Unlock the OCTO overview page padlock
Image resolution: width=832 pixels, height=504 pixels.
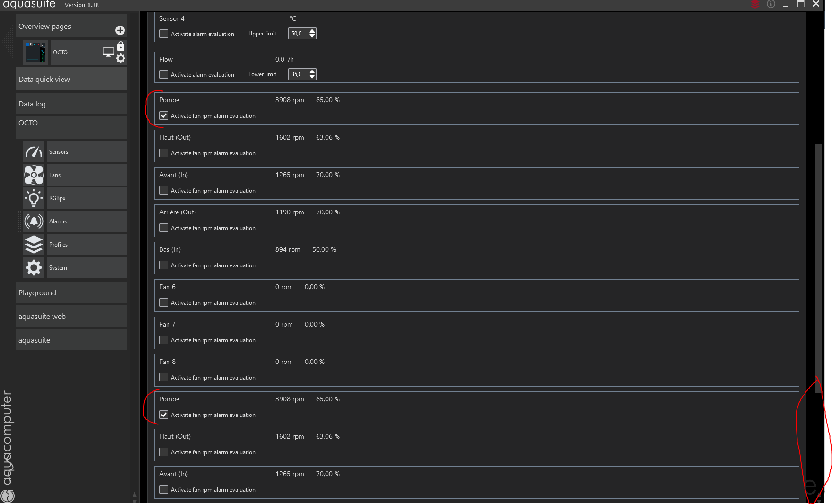(x=121, y=46)
